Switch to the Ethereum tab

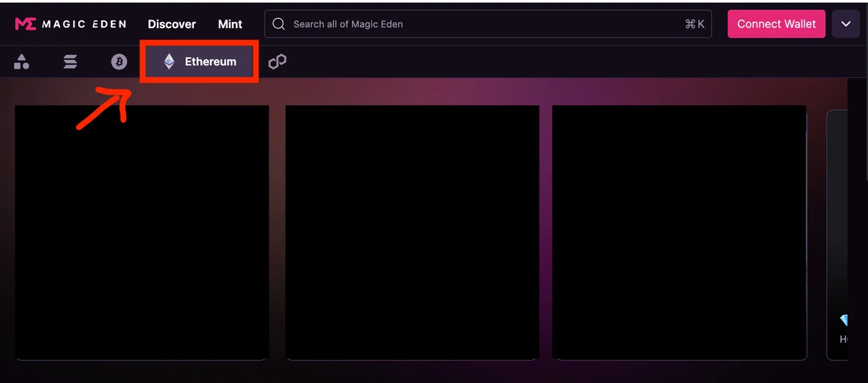(199, 62)
